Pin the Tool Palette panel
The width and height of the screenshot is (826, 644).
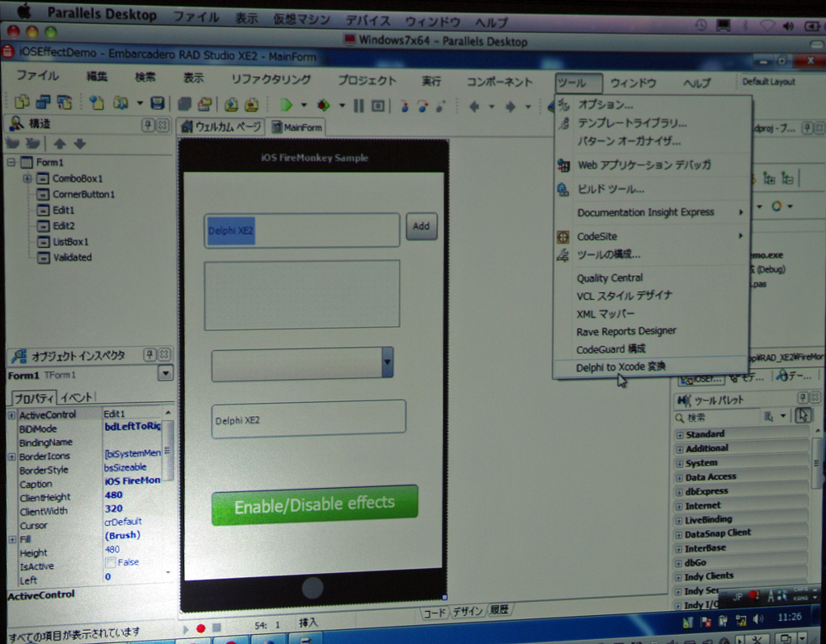pyautogui.click(x=803, y=398)
